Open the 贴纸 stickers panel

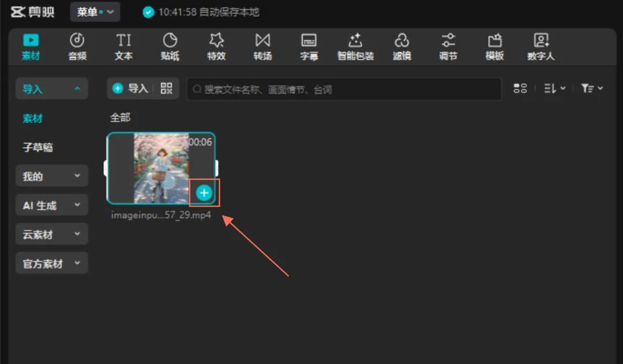pyautogui.click(x=170, y=47)
